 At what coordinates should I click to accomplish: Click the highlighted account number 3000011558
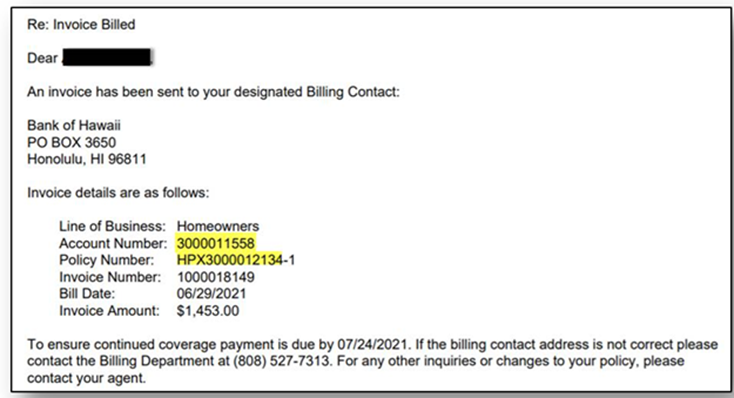coord(216,243)
